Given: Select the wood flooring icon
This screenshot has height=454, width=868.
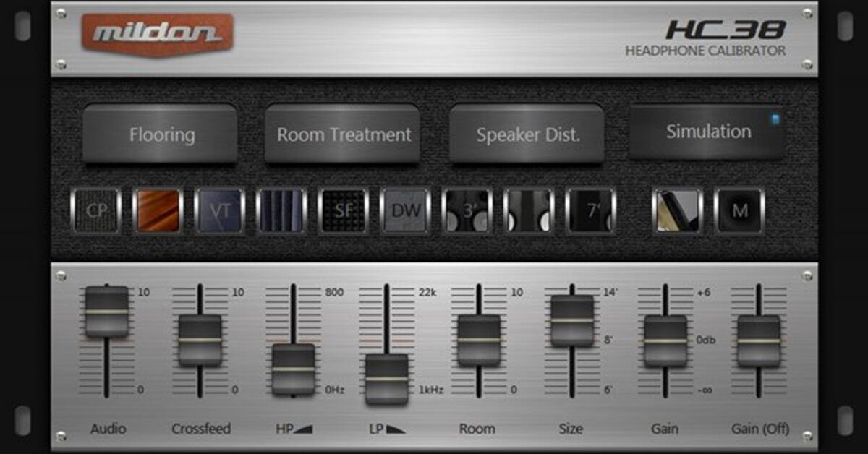Looking at the screenshot, I should (158, 210).
